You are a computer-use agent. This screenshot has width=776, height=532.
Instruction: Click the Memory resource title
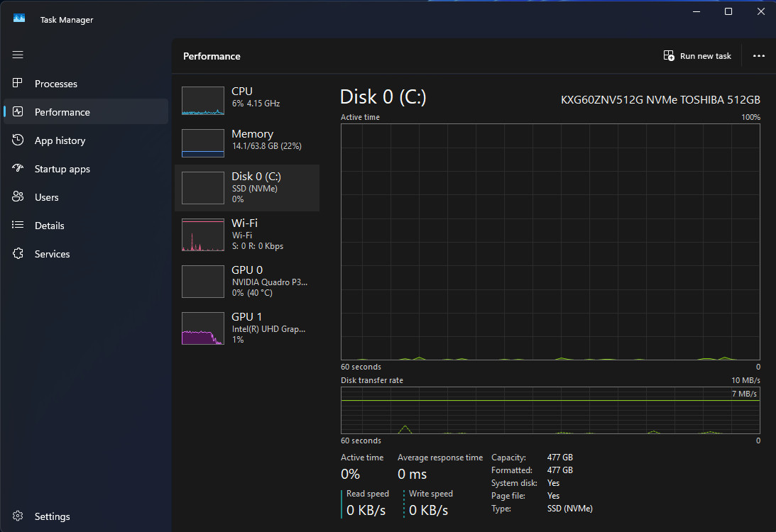coord(253,134)
